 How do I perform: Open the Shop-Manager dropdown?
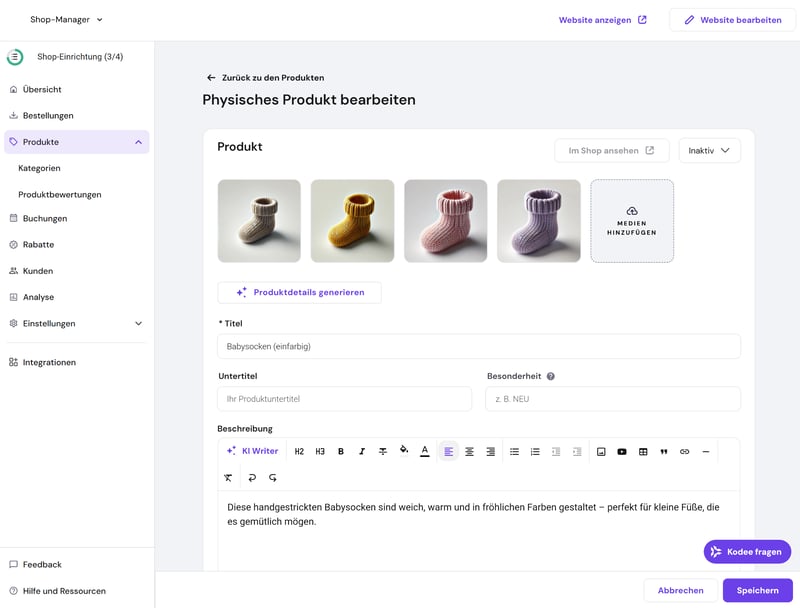67,19
